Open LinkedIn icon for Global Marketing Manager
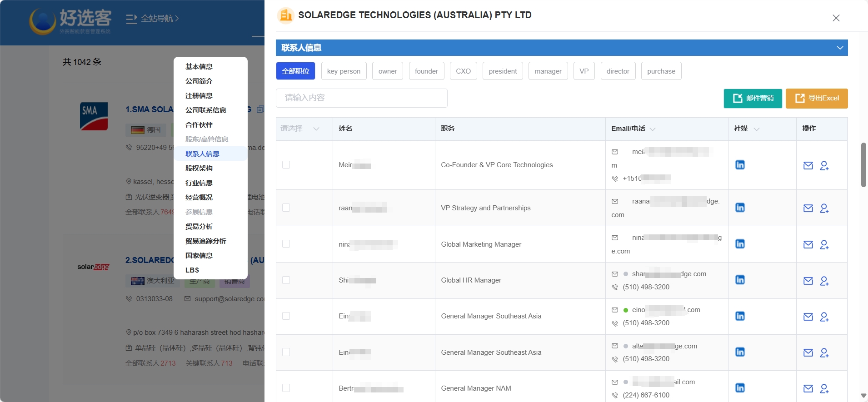868x402 pixels. coord(740,244)
